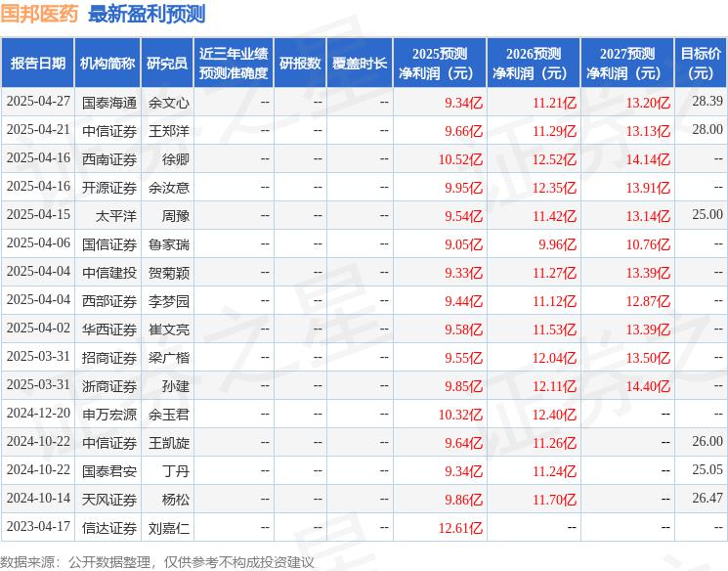Click researcher 贺菊颖
The image size is (728, 571).
[x=168, y=272]
